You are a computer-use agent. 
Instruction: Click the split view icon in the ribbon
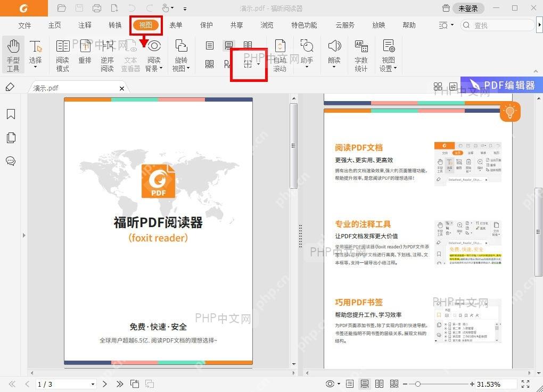[x=248, y=64]
